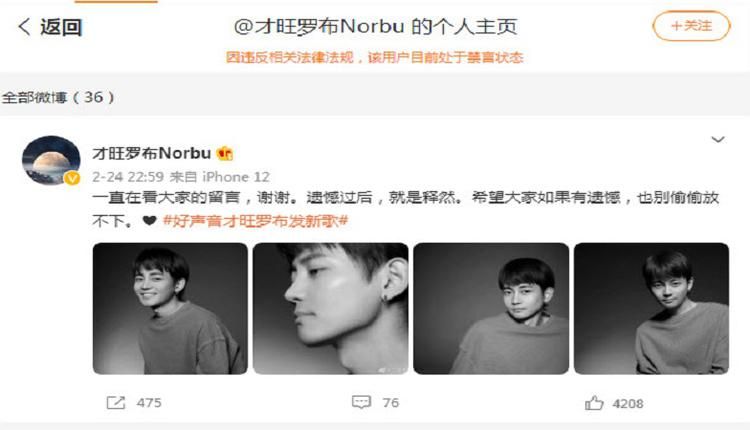Click the post timestamp 2-24 22:59

pos(128,177)
